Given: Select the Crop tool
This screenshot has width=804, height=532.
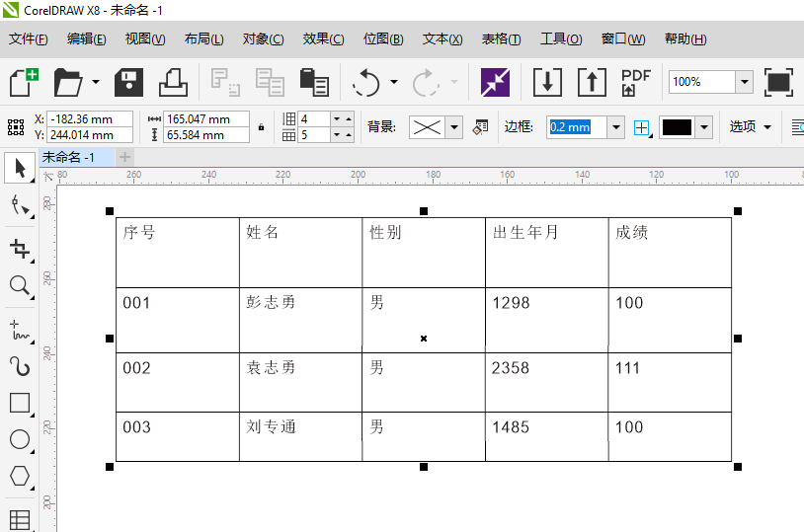Looking at the screenshot, I should [20, 249].
